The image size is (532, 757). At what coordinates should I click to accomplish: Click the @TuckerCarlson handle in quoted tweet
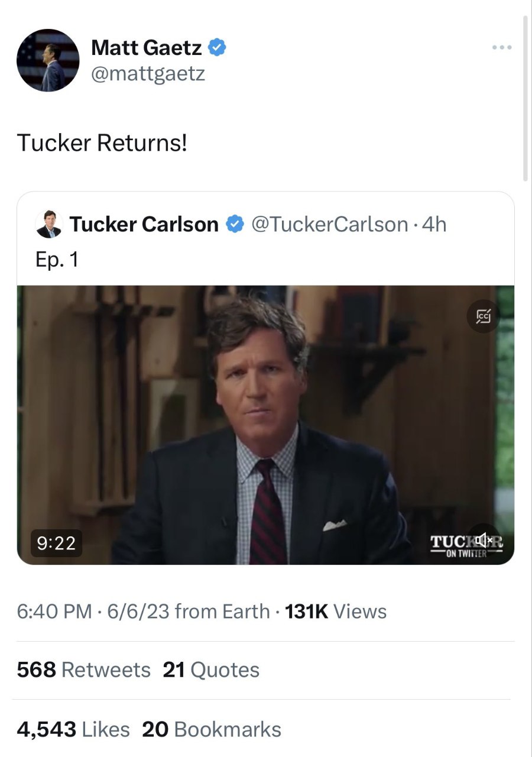[x=329, y=225]
